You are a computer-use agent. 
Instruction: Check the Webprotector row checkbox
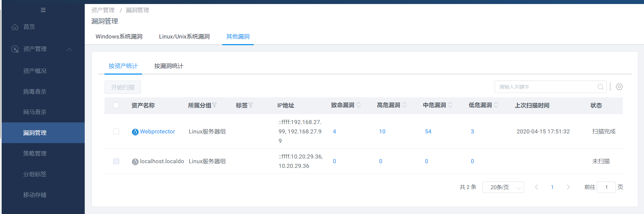(116, 132)
